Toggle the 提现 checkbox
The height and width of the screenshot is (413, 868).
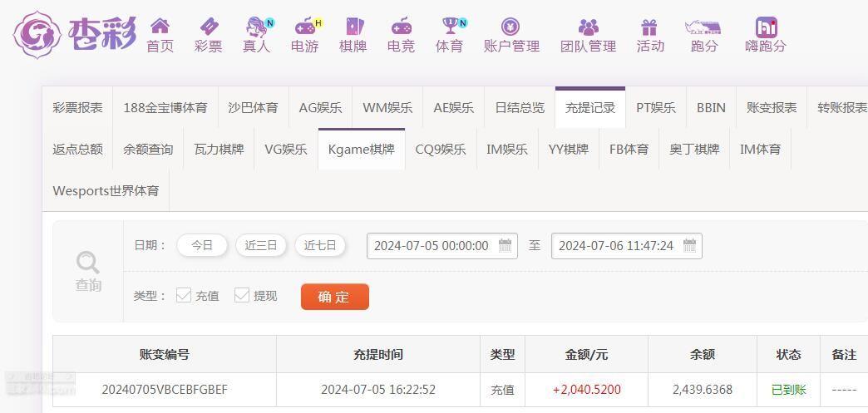pos(242,295)
